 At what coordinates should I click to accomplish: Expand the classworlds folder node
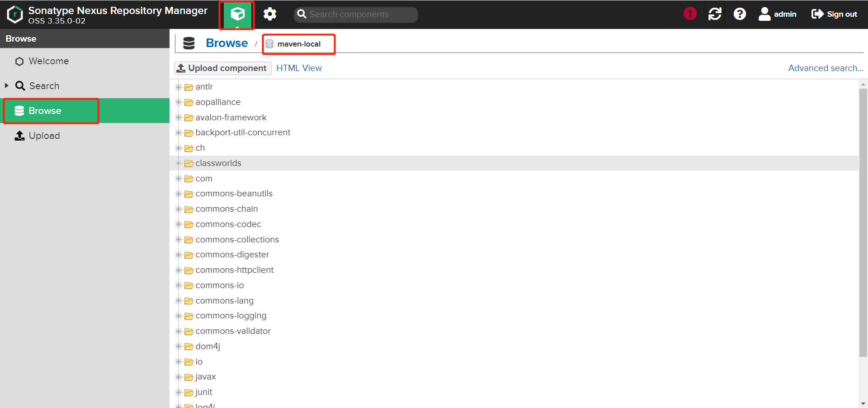(x=179, y=163)
